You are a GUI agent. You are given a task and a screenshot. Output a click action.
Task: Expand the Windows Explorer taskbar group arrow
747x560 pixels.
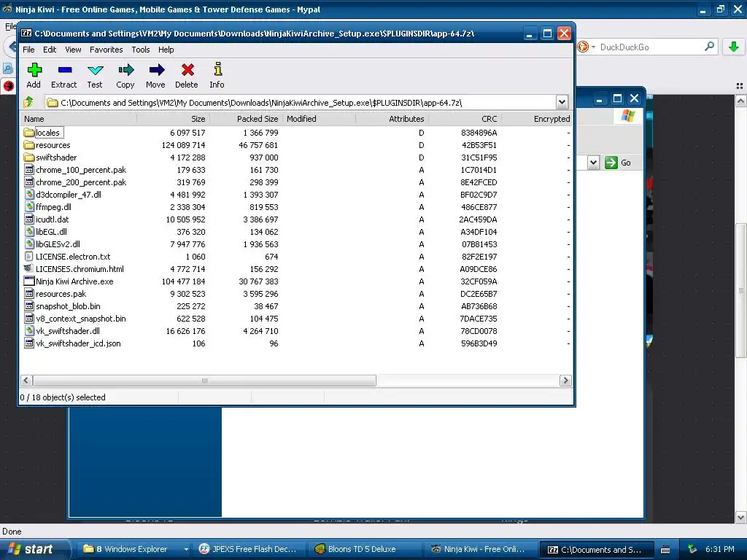pyautogui.click(x=186, y=549)
